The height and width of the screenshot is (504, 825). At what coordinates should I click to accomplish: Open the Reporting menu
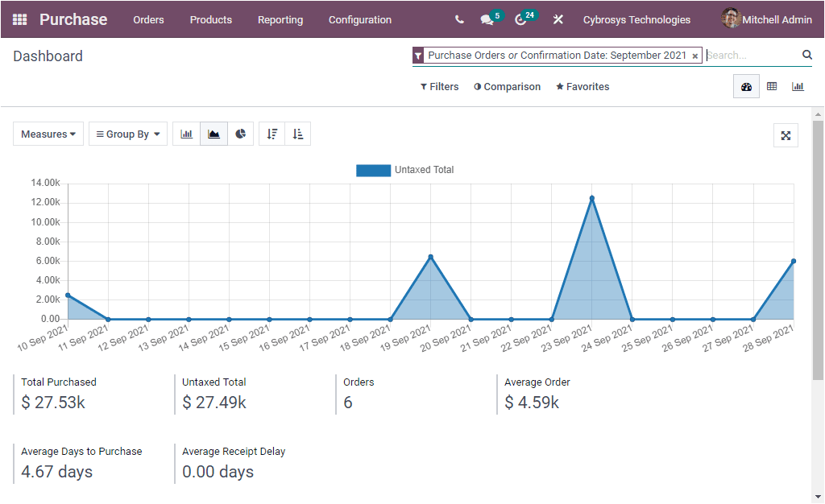[280, 19]
